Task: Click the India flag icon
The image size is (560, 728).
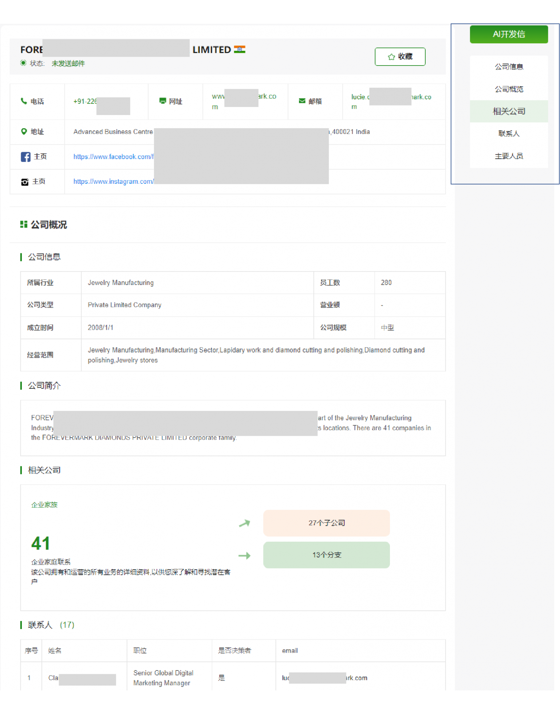Action: point(239,49)
